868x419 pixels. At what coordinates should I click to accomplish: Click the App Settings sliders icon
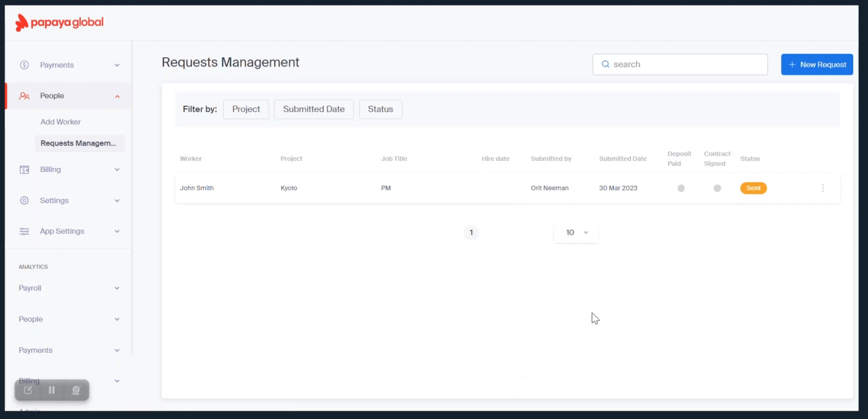pos(24,231)
